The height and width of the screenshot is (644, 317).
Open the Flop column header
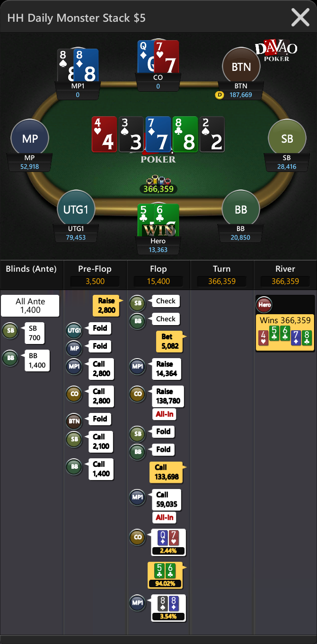point(158,269)
